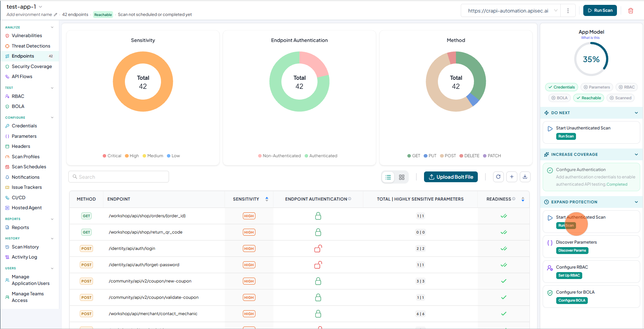Click the red trash delete icon
This screenshot has width=644, height=329.
pos(630,11)
